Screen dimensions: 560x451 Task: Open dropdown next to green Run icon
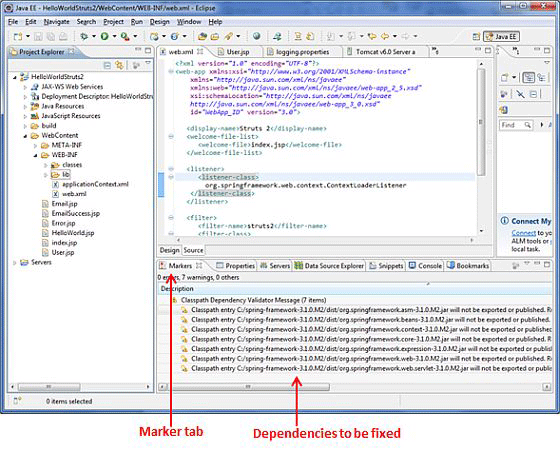click(x=114, y=36)
